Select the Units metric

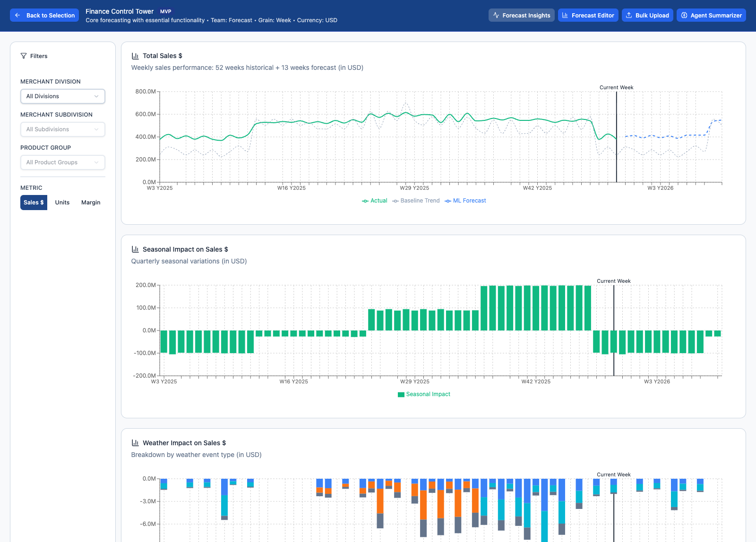62,202
